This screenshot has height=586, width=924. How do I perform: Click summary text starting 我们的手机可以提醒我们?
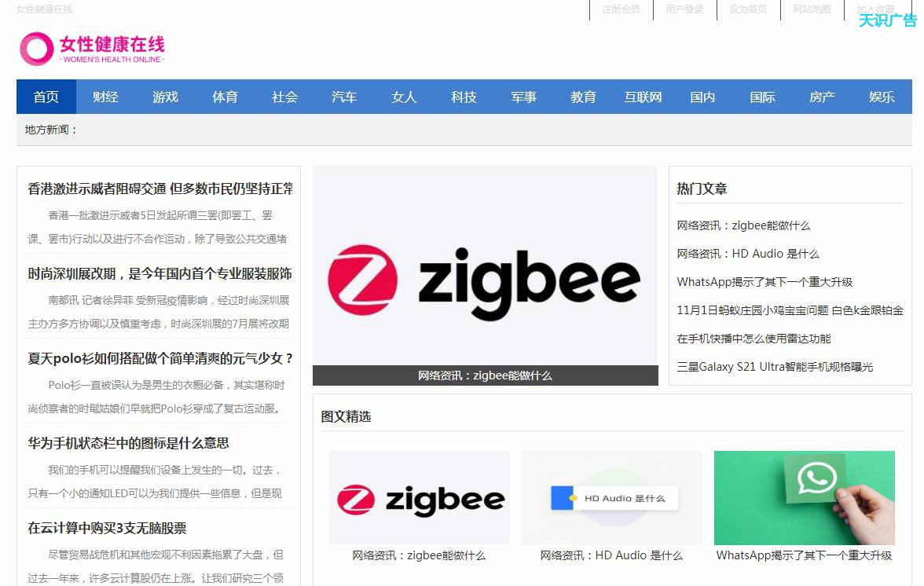click(155, 482)
